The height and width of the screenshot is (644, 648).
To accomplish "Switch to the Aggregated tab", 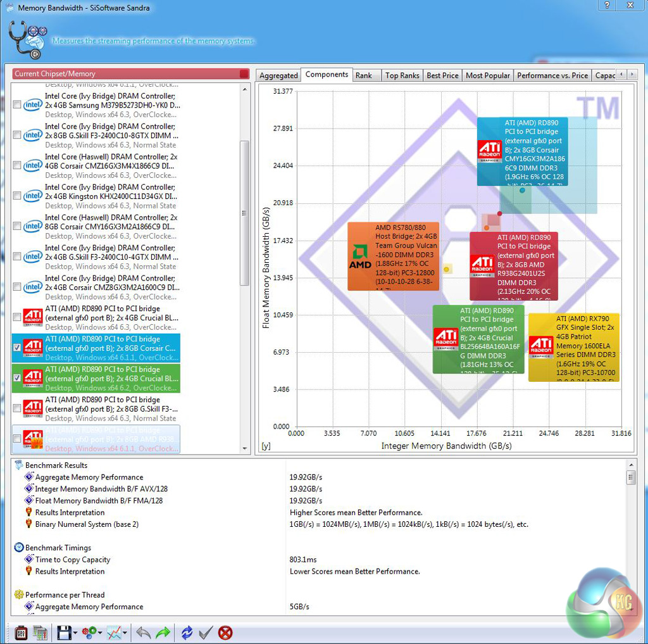I will 278,75.
